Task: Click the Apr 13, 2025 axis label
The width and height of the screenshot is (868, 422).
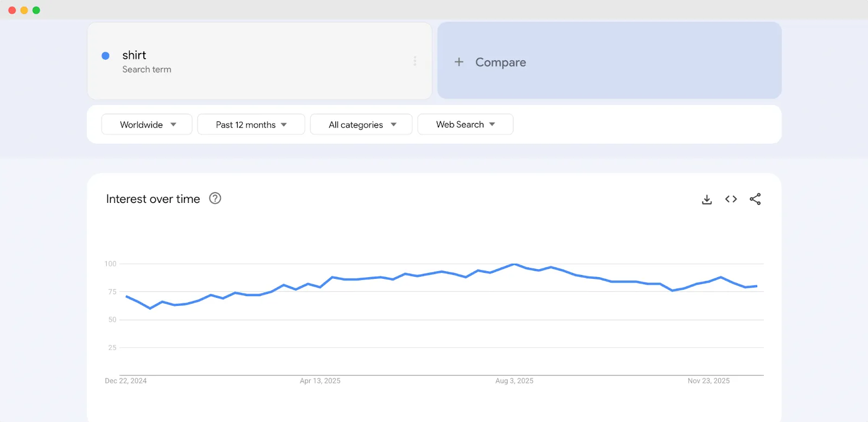Action: (320, 381)
